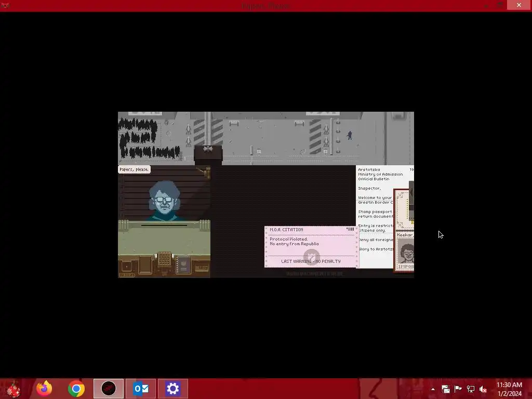The height and width of the screenshot is (399, 532).
Task: Launch Google Chrome from the taskbar
Action: (x=76, y=389)
